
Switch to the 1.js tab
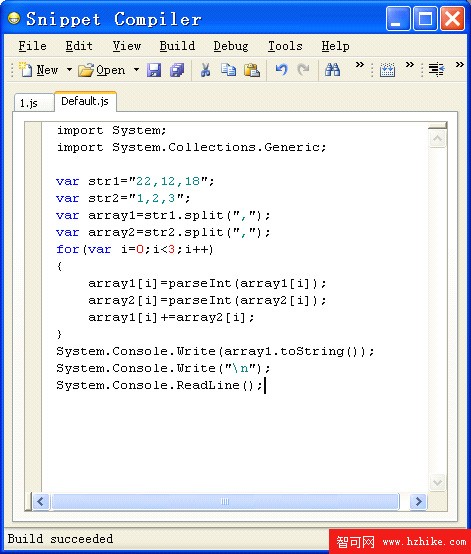tap(29, 103)
